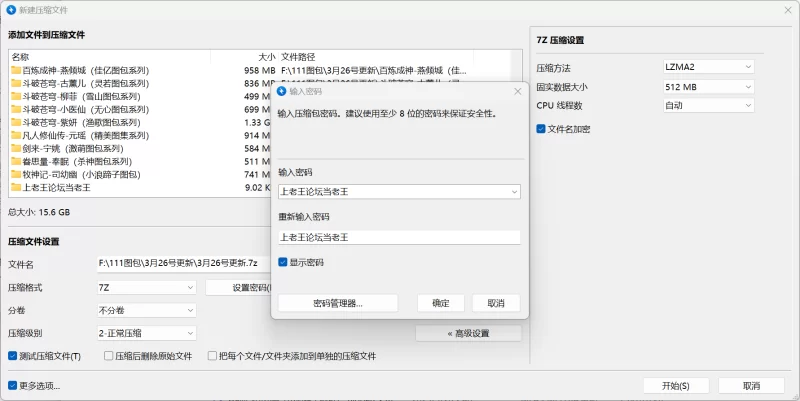The width and height of the screenshot is (800, 401).
Task: Select the 牧神记-司幼幽 folder icon
Action: 16,174
